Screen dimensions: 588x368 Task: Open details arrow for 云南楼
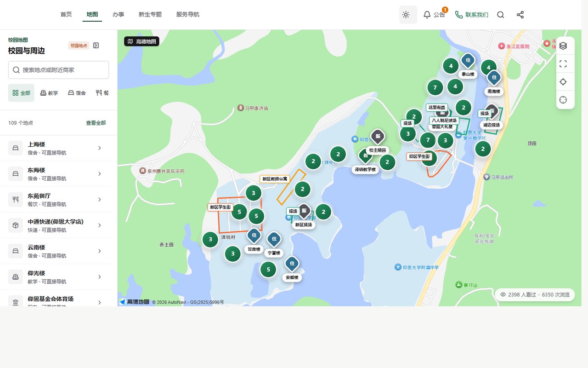point(100,251)
